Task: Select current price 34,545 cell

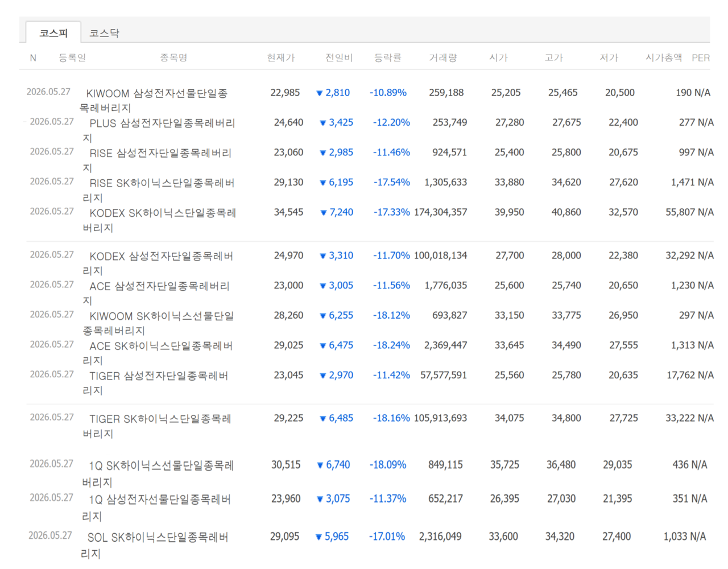Action: click(288, 212)
